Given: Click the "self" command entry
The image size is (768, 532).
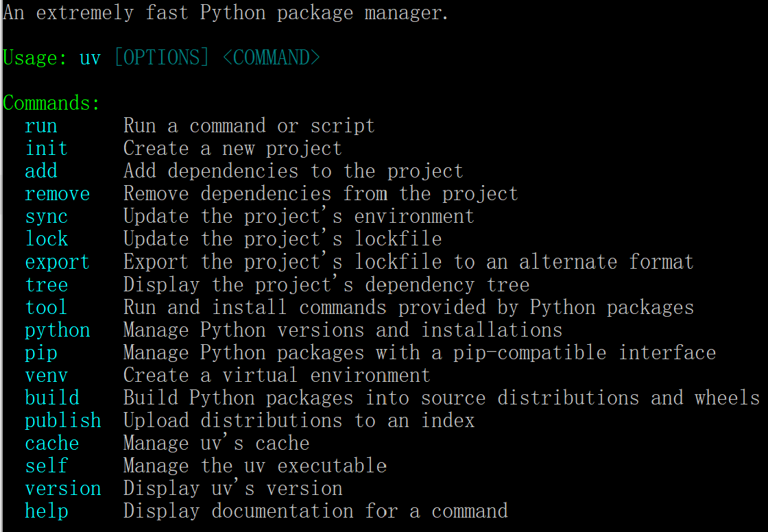Looking at the screenshot, I should tap(47, 466).
